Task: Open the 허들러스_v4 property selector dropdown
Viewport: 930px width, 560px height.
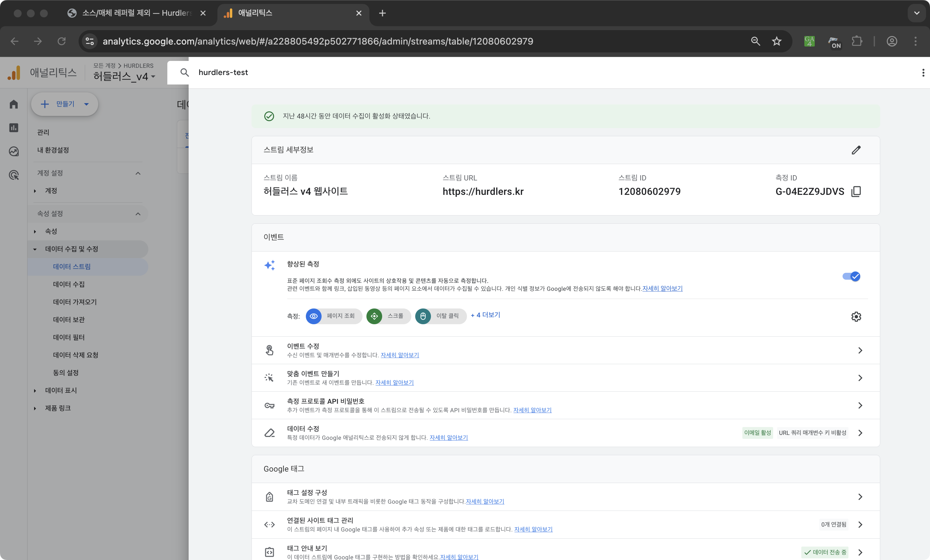Action: [x=124, y=77]
